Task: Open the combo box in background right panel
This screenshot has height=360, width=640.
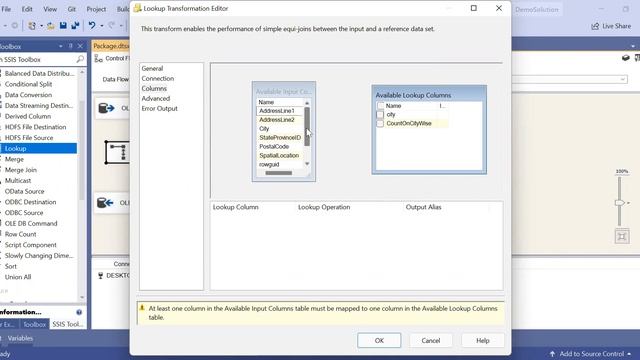Action: pos(622,79)
